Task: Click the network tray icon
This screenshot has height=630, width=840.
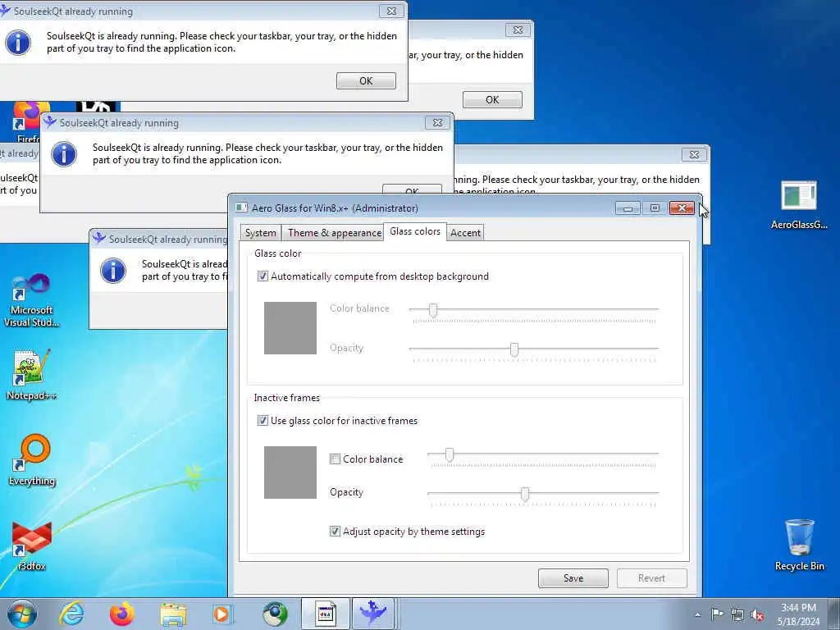Action: (737, 615)
